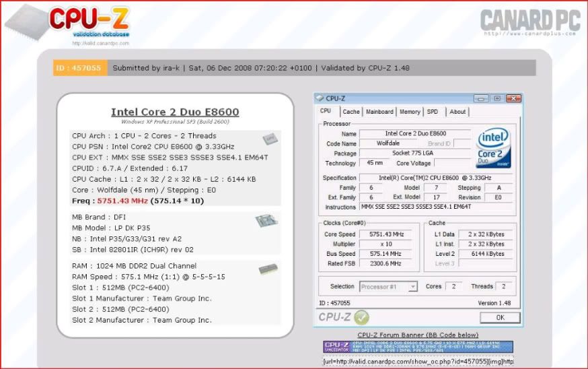The image size is (588, 369).
Task: Click the CPU chip icon beside CPU Arch
Action: [x=270, y=139]
